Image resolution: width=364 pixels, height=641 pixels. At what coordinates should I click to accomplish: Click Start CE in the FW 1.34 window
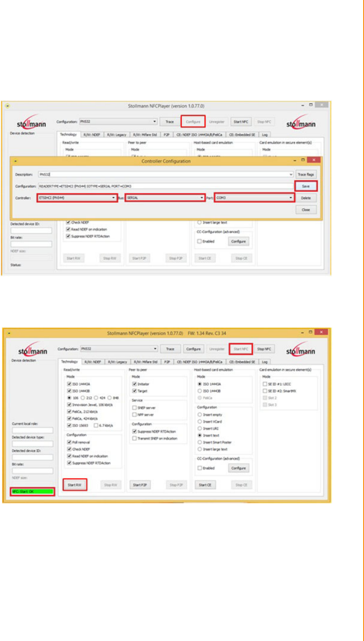click(x=205, y=485)
